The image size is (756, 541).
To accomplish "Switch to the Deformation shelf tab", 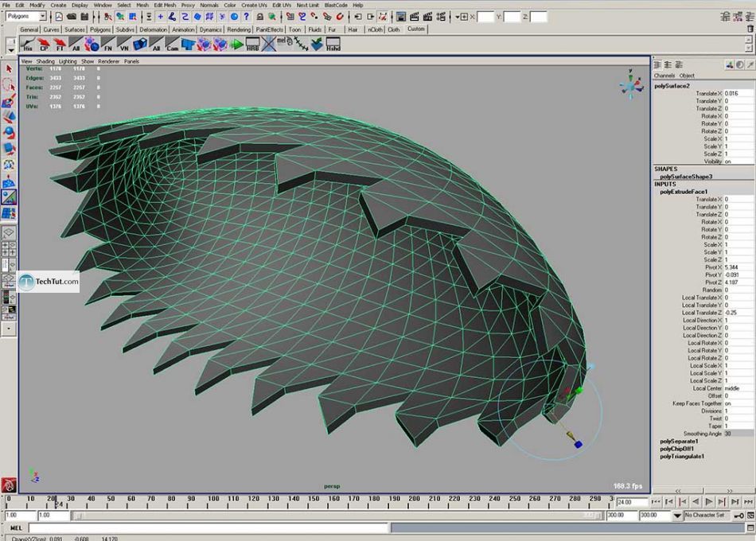I will click(154, 29).
